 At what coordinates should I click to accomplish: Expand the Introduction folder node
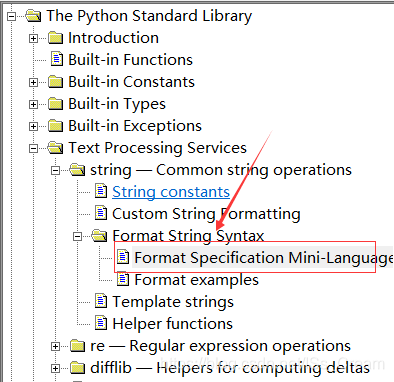pyautogui.click(x=33, y=39)
